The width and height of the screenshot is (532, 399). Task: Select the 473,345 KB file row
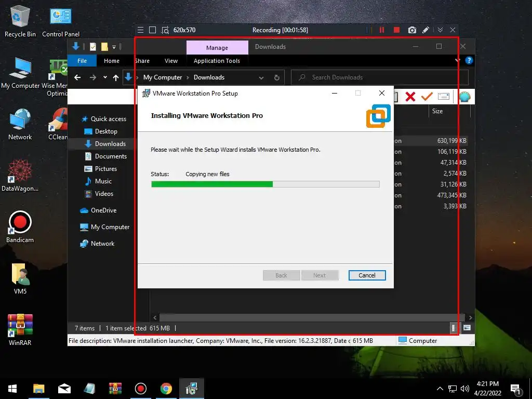[431, 195]
